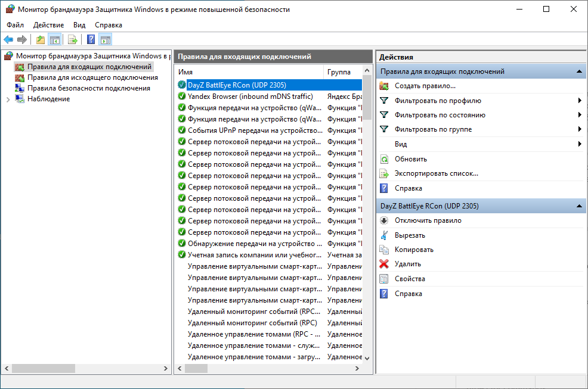Click Удалить action
588x389 pixels.
pyautogui.click(x=408, y=264)
